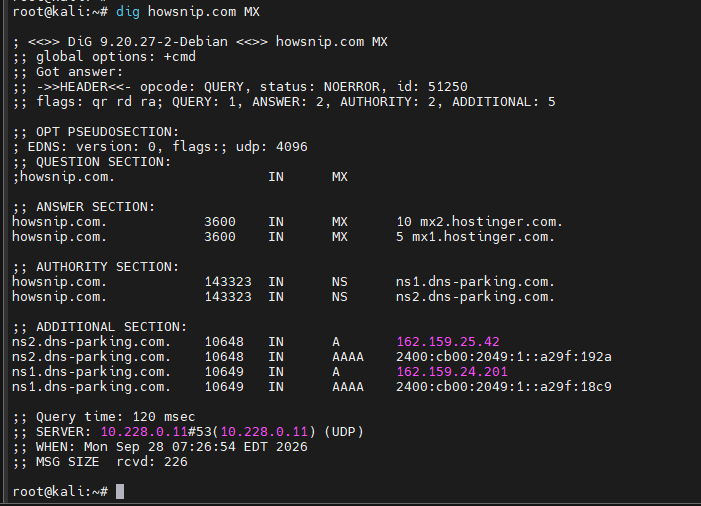Click the 'global options: +cmd' line
This screenshot has height=506, width=701.
tap(104, 57)
